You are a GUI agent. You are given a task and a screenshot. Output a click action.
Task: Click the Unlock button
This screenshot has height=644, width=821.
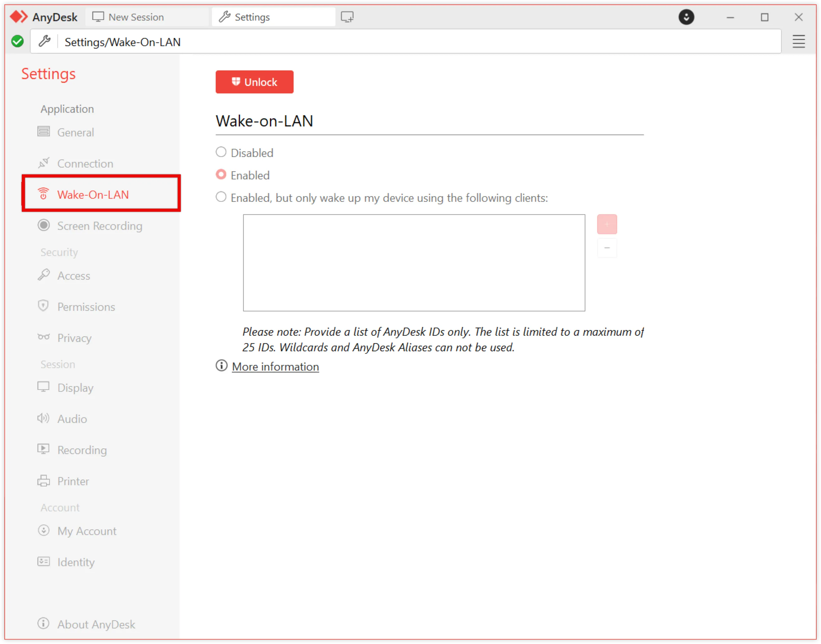click(254, 82)
